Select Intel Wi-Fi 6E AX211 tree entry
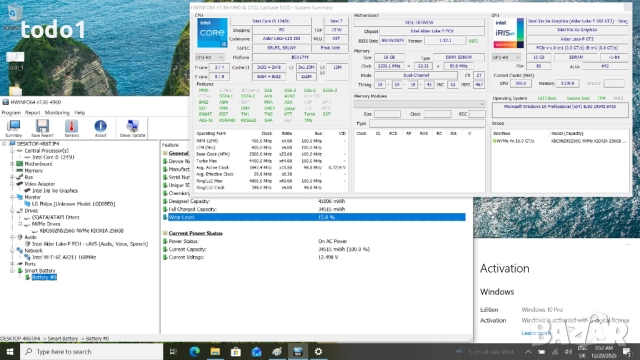 64,257
